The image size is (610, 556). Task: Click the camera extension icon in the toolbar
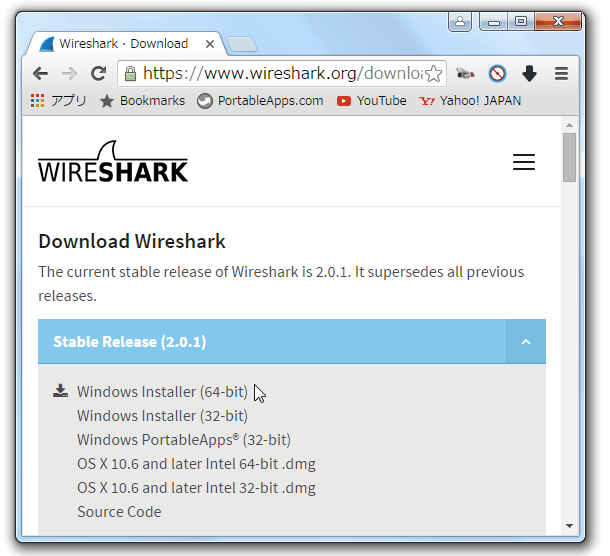point(465,73)
